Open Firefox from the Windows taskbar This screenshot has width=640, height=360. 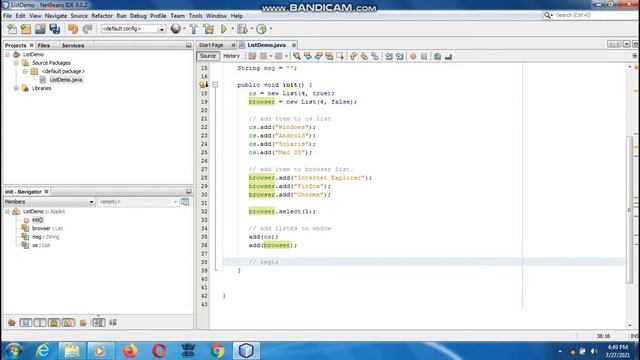point(130,351)
